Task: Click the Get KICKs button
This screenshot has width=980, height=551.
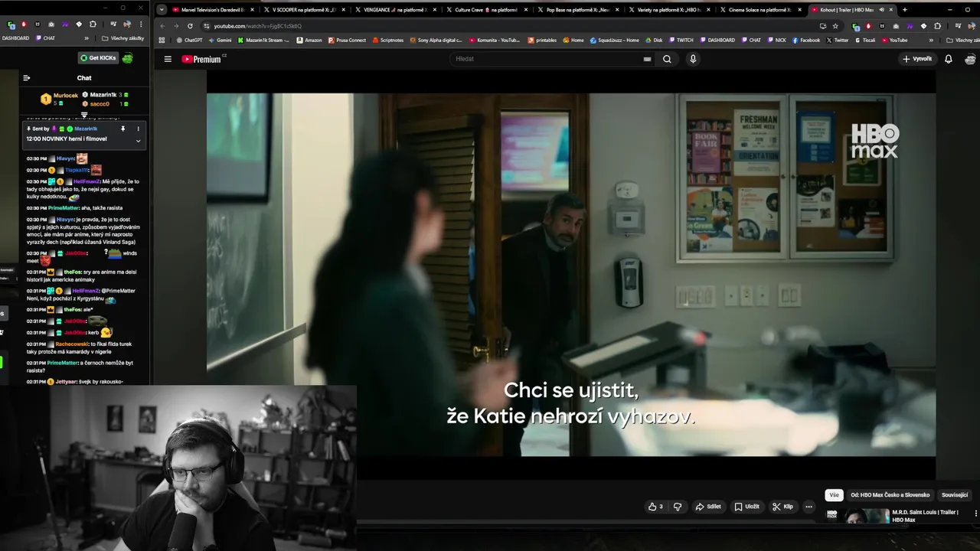Action: tap(98, 58)
